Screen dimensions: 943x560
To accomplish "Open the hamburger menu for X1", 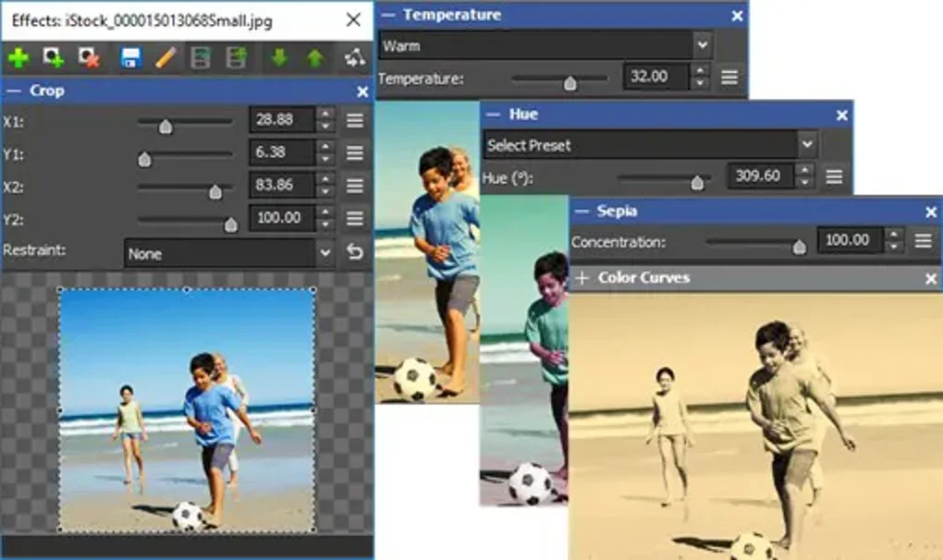I will click(355, 120).
